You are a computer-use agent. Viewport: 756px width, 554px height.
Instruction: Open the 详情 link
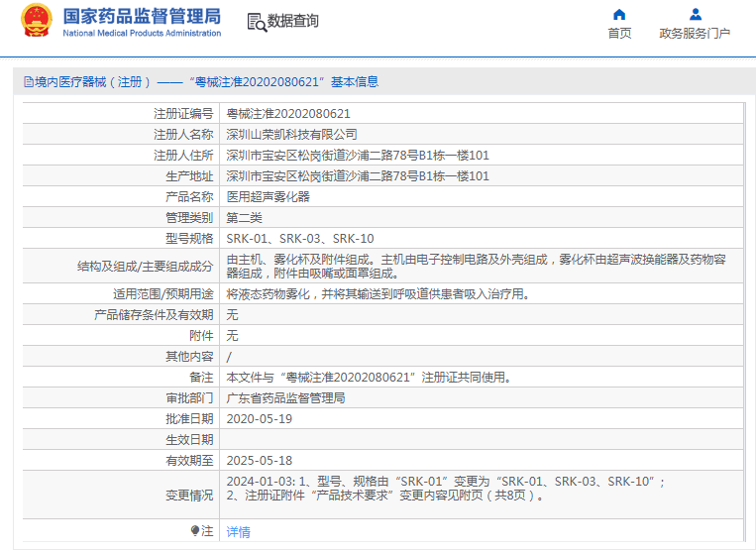coord(239,532)
